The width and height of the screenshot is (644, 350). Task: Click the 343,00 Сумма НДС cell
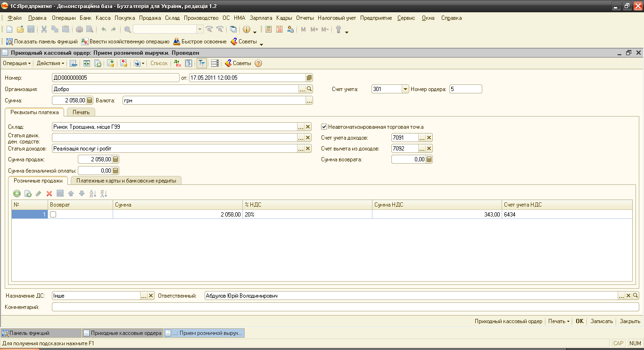click(x=437, y=215)
